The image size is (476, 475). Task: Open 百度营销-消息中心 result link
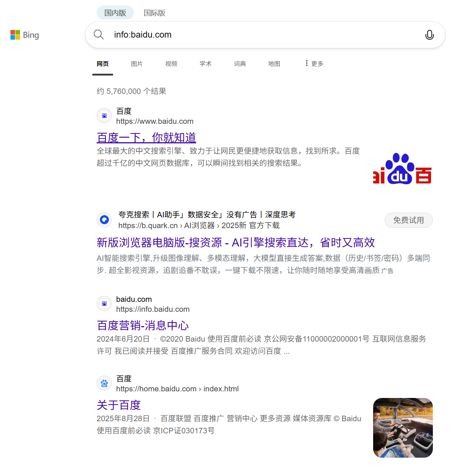(143, 325)
